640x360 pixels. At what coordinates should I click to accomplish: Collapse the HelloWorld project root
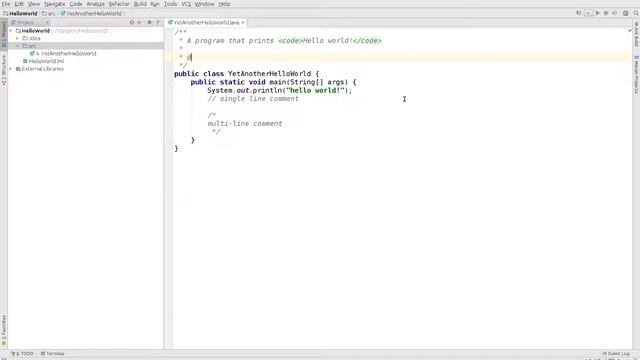[11, 31]
